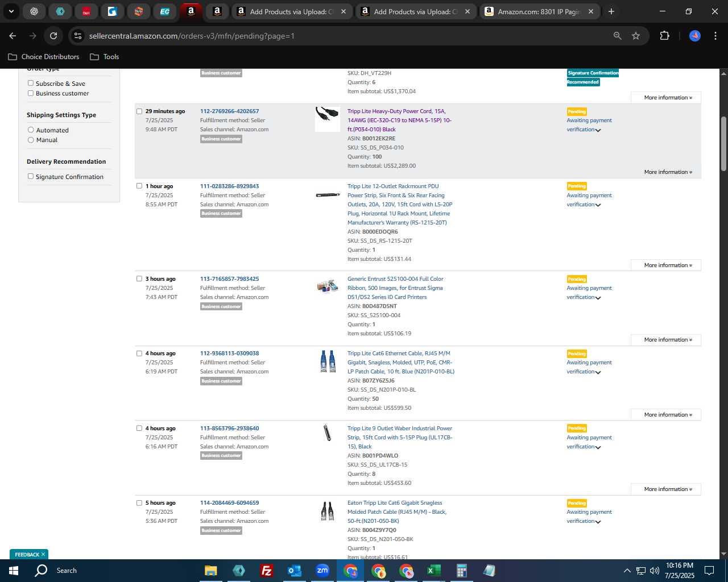Open Outlook from the taskbar
The image size is (728, 582).
pos(294,571)
